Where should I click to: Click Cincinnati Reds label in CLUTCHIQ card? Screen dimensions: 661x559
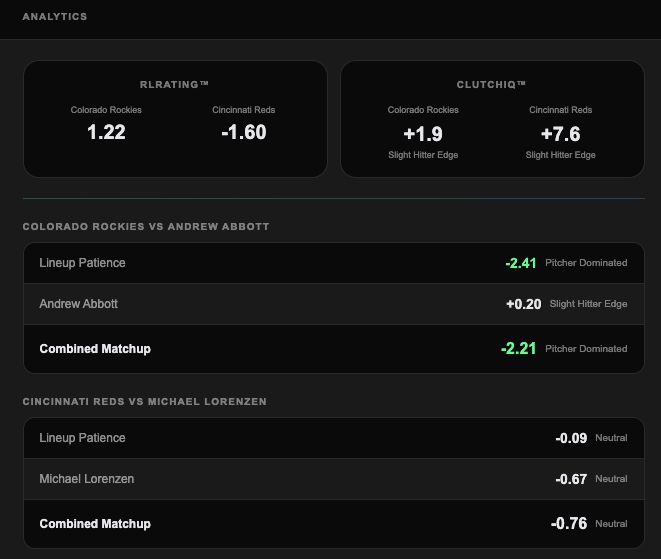[x=561, y=110]
